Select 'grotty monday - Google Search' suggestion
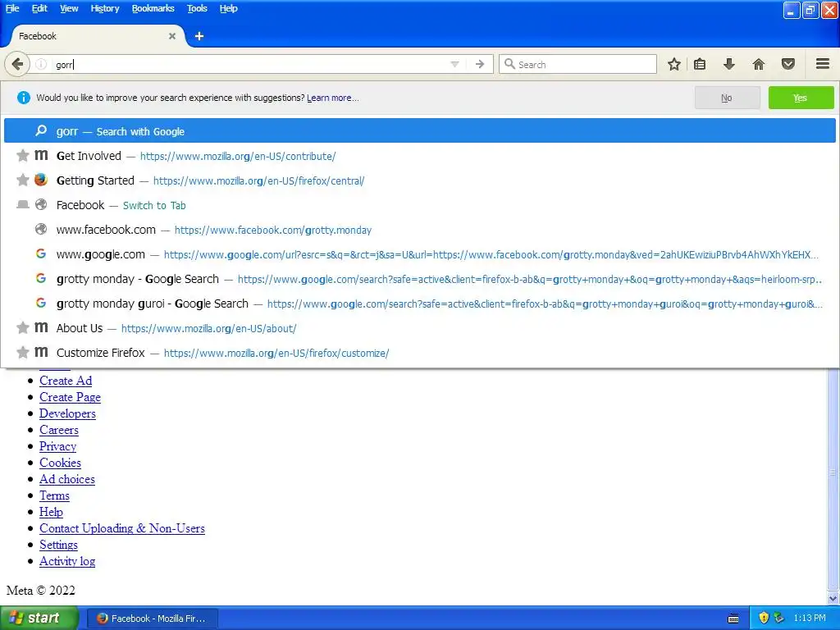Viewport: 840px width, 630px height. [x=419, y=279]
